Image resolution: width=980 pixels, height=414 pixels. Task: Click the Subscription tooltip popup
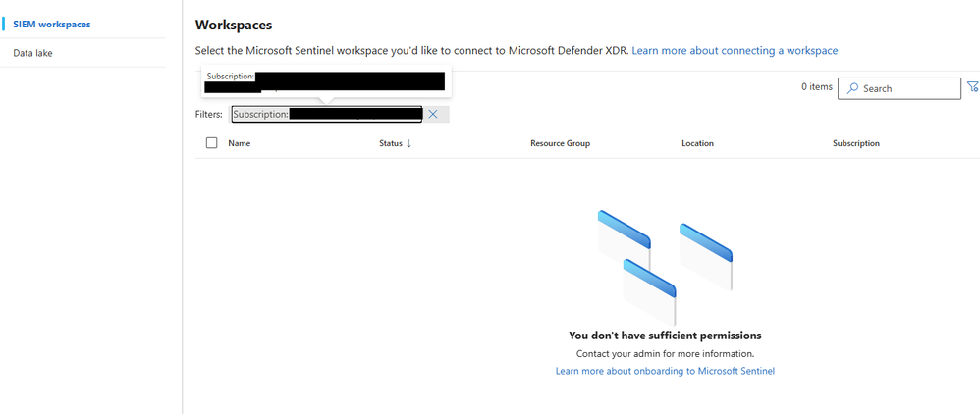click(x=326, y=81)
